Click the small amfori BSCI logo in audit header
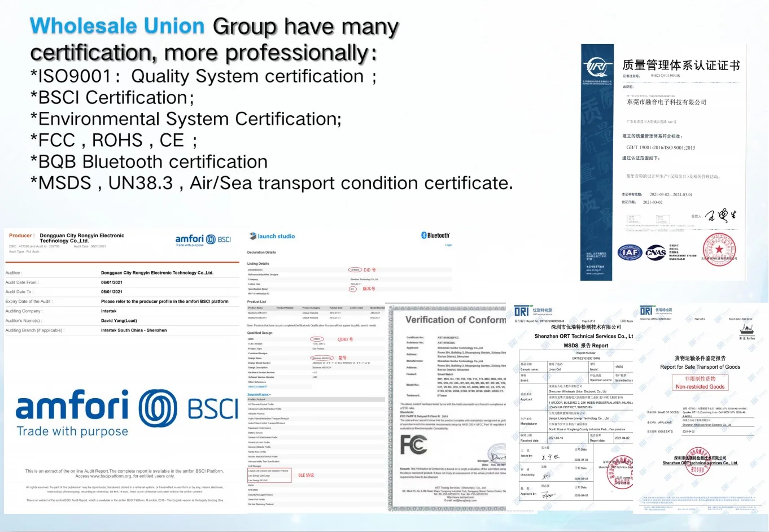This screenshot has width=769, height=532. point(203,240)
